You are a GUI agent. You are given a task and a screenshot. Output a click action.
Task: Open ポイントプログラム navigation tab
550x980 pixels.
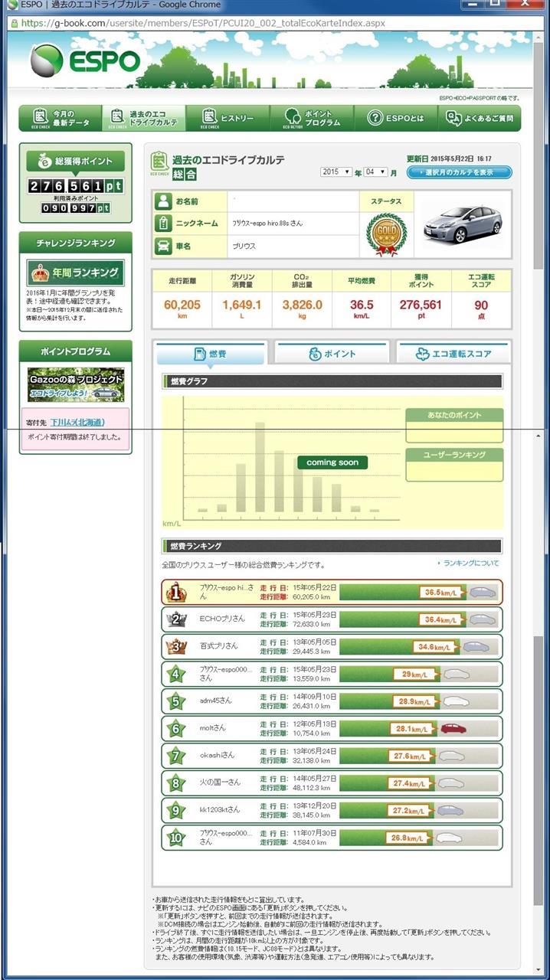(x=312, y=117)
